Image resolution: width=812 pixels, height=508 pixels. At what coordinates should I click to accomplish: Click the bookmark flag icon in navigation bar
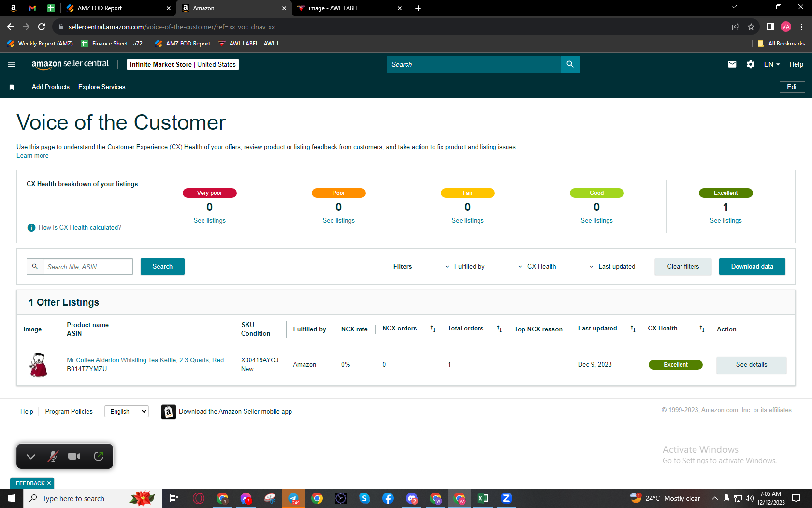[x=12, y=87]
